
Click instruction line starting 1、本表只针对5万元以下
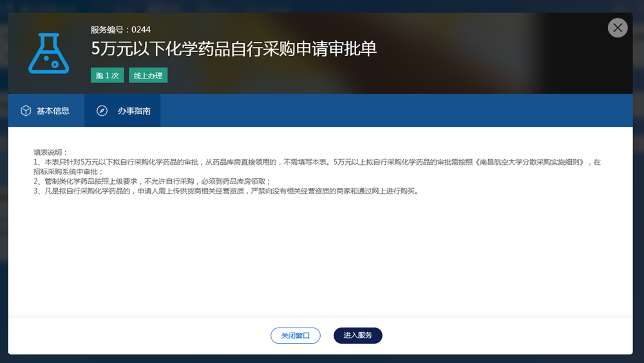[x=317, y=167]
